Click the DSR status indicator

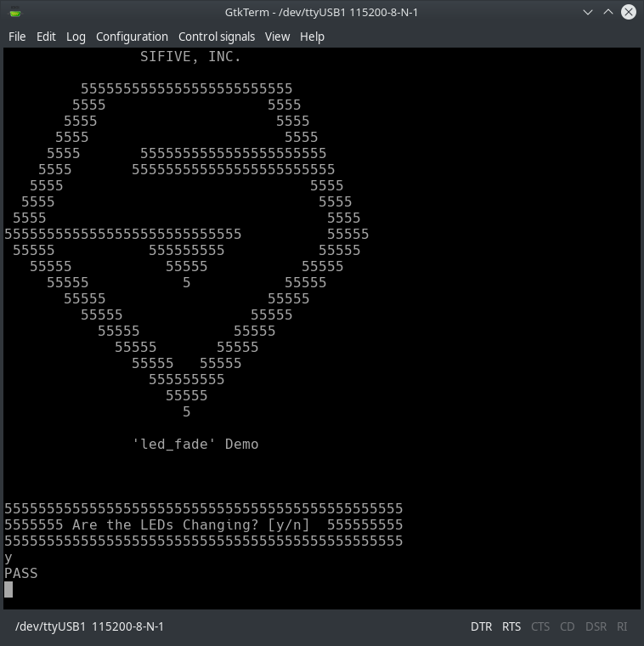pos(596,626)
